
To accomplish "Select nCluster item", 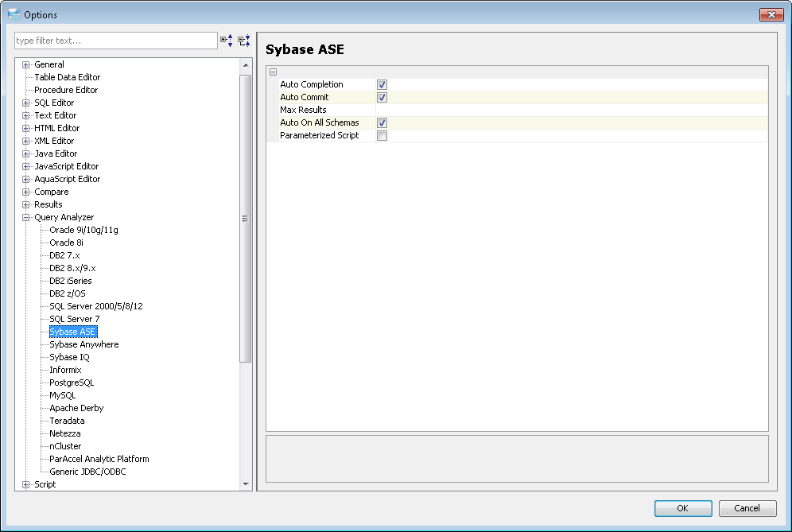I will [x=66, y=446].
